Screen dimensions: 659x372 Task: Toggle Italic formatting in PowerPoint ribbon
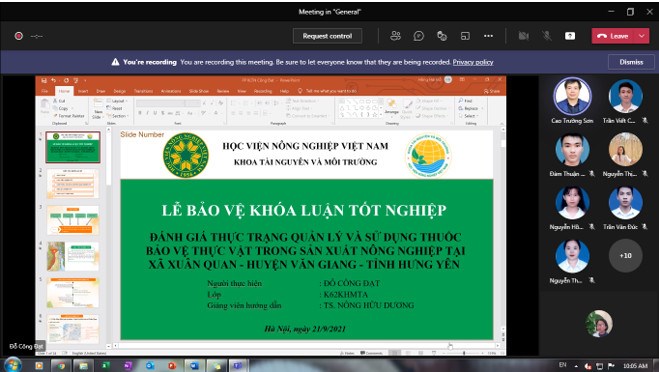pyautogui.click(x=148, y=113)
